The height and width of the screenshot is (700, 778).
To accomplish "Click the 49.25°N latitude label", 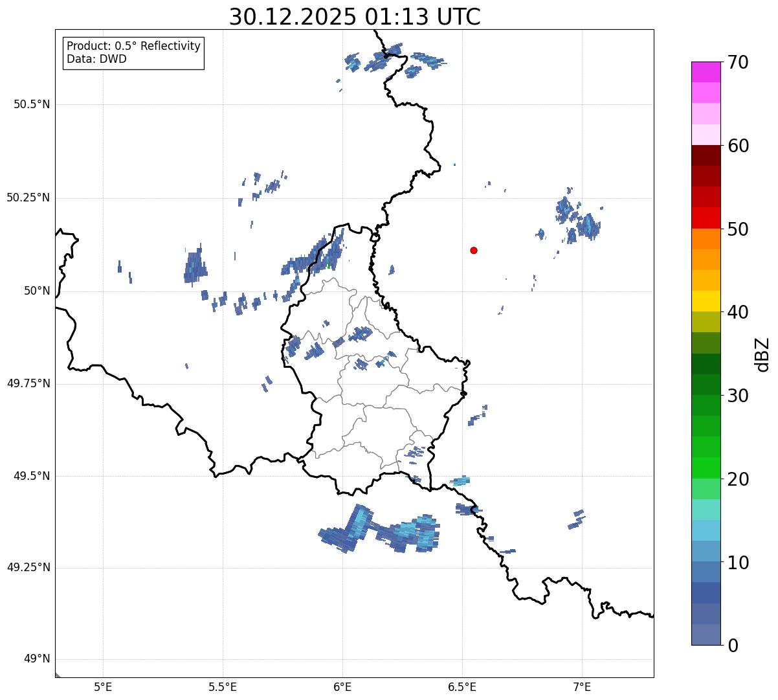I will tap(28, 568).
